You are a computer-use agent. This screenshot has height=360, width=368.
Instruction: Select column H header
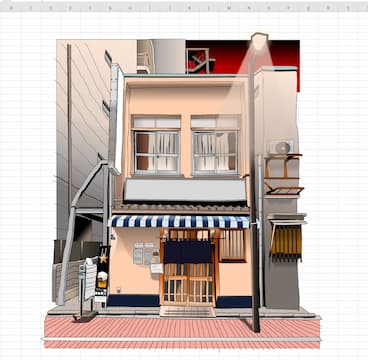pyautogui.click(x=130, y=7)
